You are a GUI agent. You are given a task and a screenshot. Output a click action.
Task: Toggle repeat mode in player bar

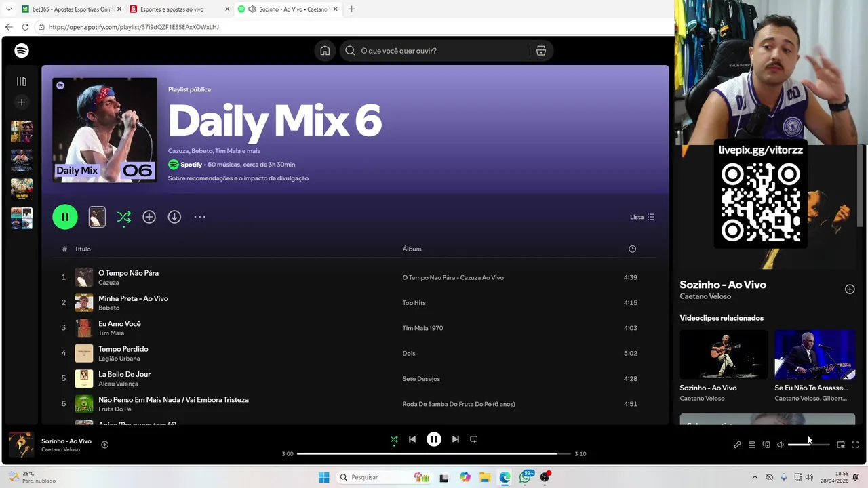click(474, 439)
